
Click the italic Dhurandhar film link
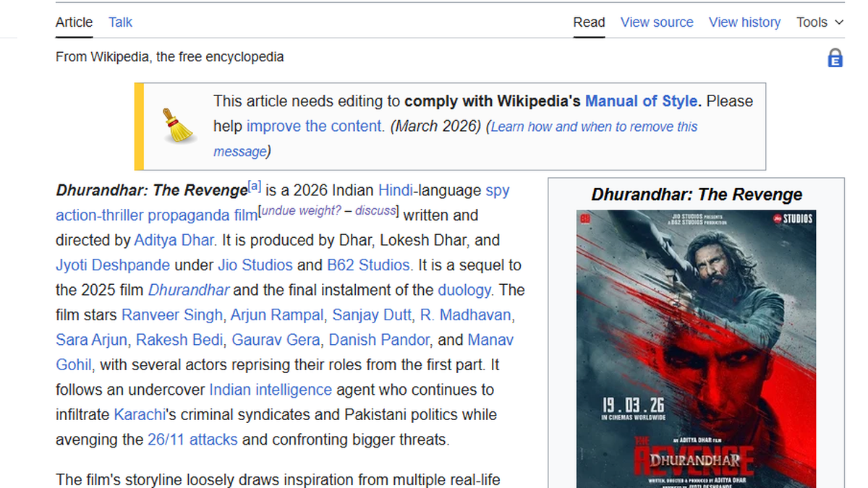188,291
